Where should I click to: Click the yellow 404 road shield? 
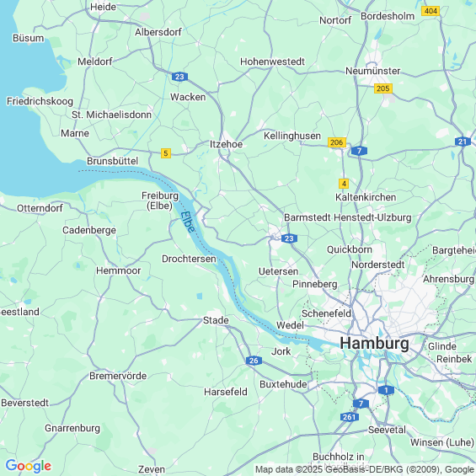(x=431, y=11)
